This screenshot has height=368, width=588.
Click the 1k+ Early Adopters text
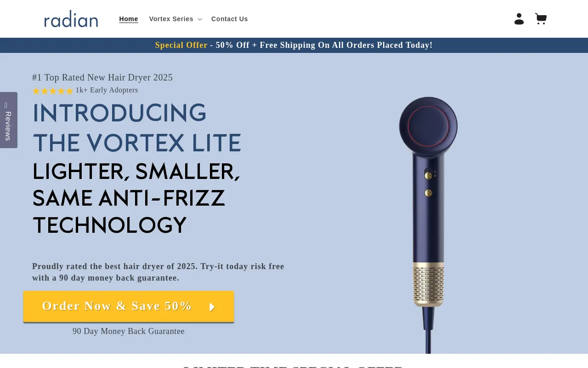pos(107,90)
